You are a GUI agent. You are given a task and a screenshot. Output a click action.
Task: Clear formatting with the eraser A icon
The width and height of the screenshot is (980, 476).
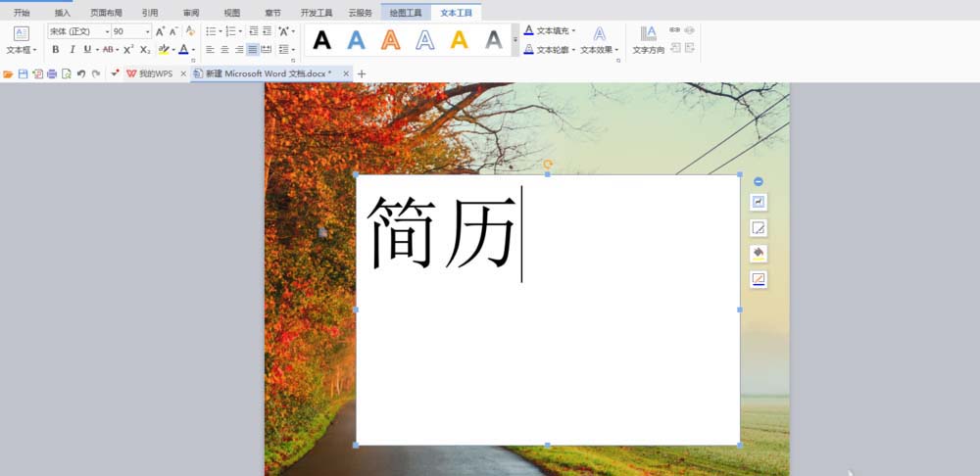[190, 31]
